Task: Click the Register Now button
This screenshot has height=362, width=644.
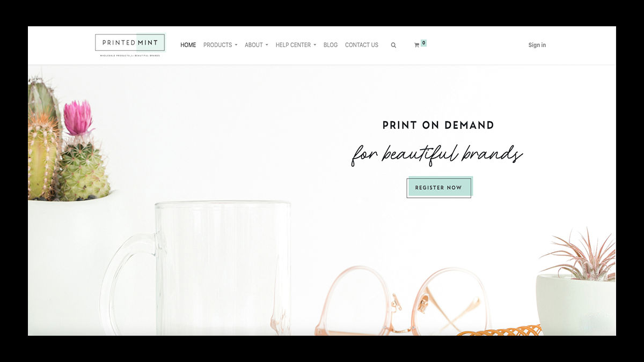Action: click(x=439, y=188)
